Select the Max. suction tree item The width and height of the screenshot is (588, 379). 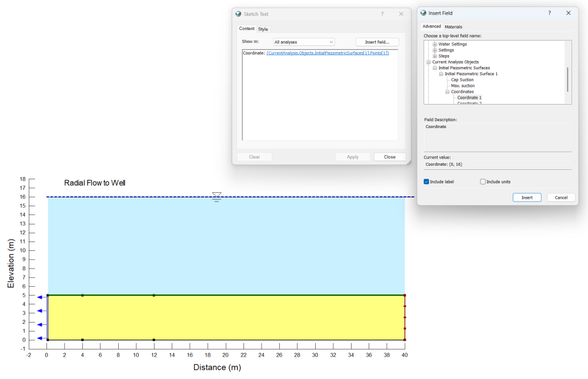click(463, 86)
